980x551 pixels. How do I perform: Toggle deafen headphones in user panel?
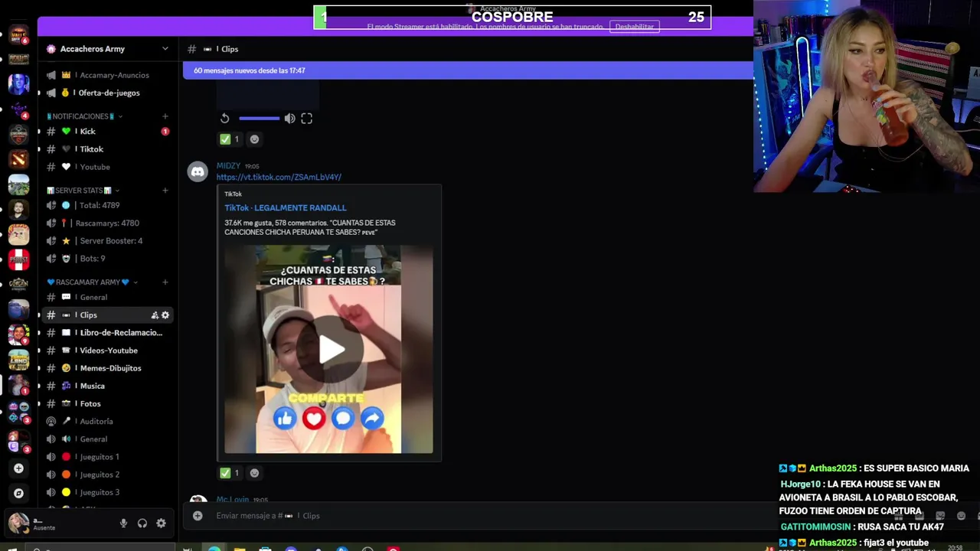pos(142,523)
